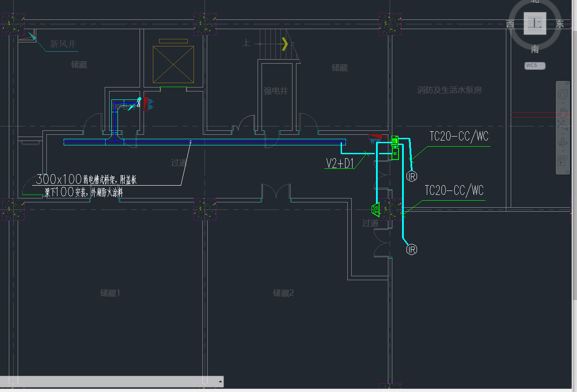Viewport: 577px width, 392px height.
Task: Click the ViewCube south direction 南
Action: 535,49
